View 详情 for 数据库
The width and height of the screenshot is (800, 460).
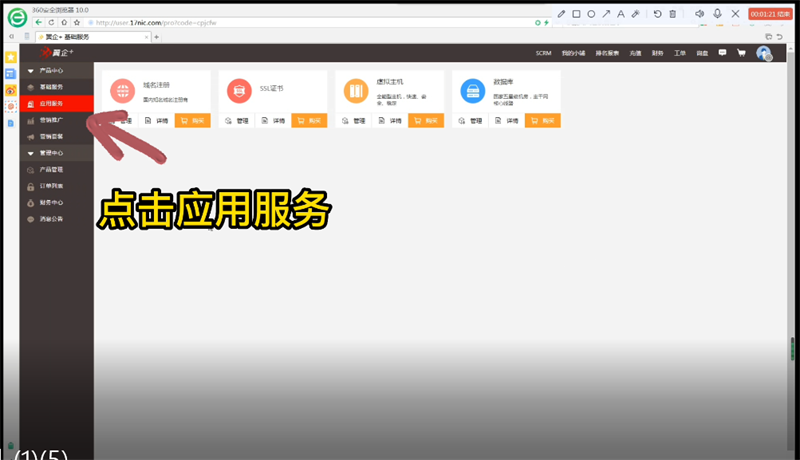pos(507,121)
